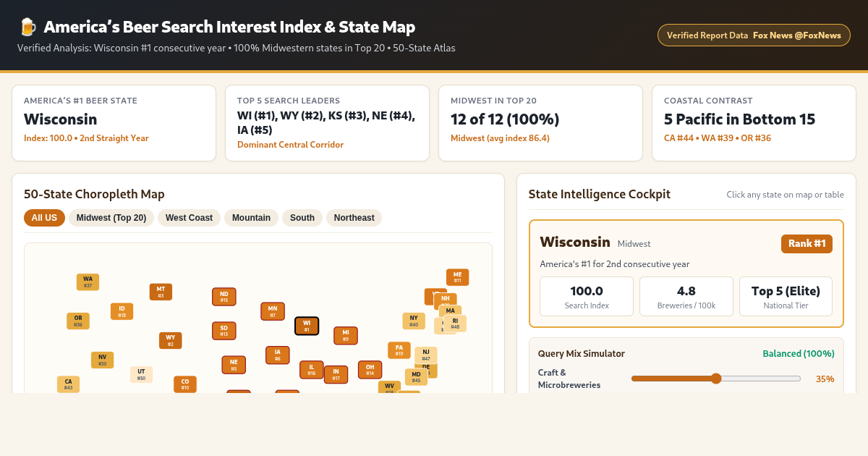Open the Coastal Contrast card

pyautogui.click(x=754, y=123)
